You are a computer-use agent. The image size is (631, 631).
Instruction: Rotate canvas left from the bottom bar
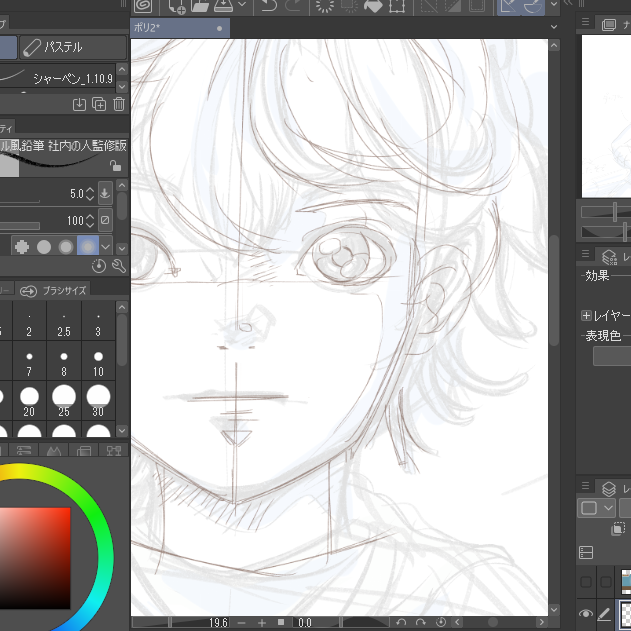401,623
